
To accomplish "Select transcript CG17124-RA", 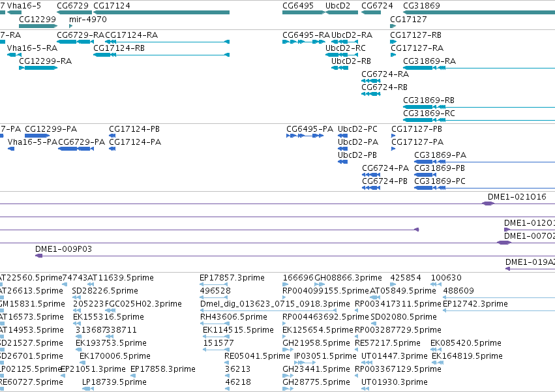I will click(x=131, y=35).
